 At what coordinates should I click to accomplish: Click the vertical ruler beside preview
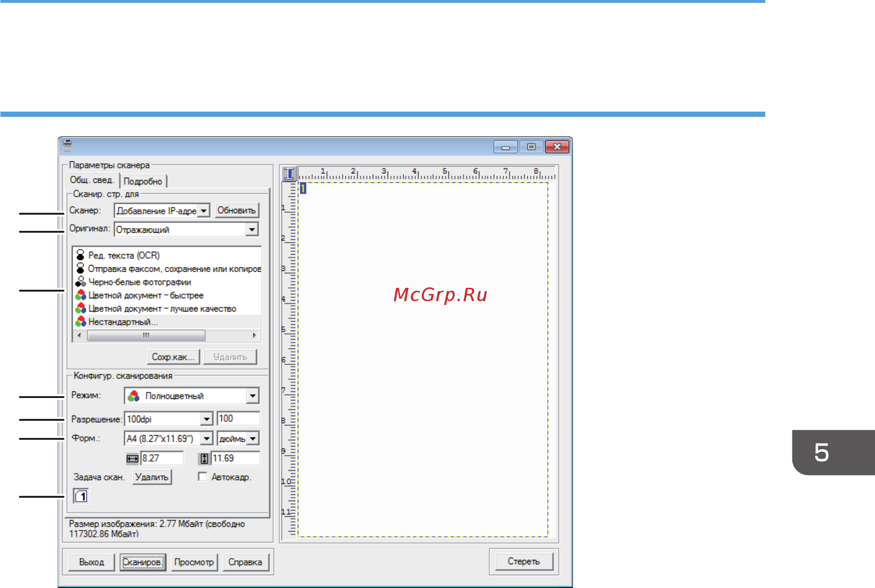[289, 360]
